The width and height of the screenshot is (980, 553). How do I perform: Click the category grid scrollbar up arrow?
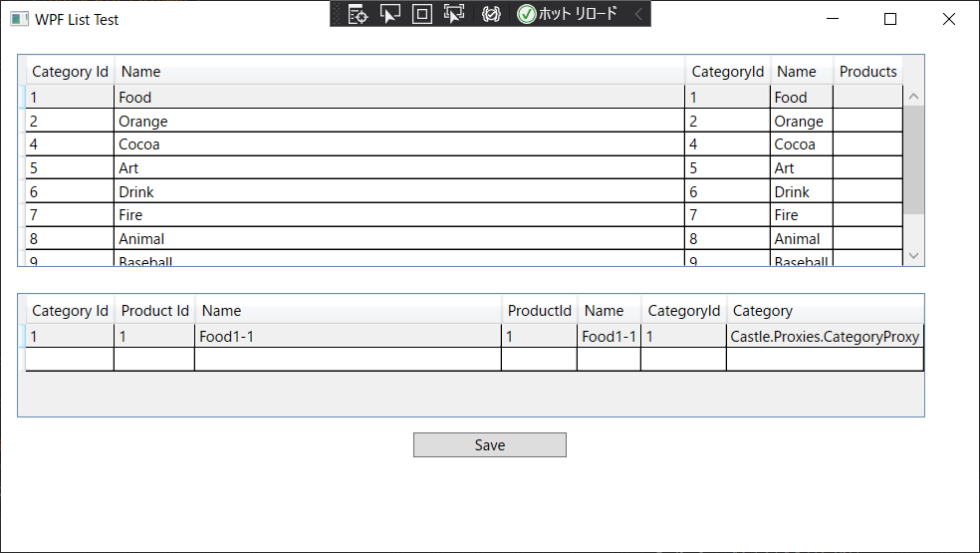(x=913, y=97)
